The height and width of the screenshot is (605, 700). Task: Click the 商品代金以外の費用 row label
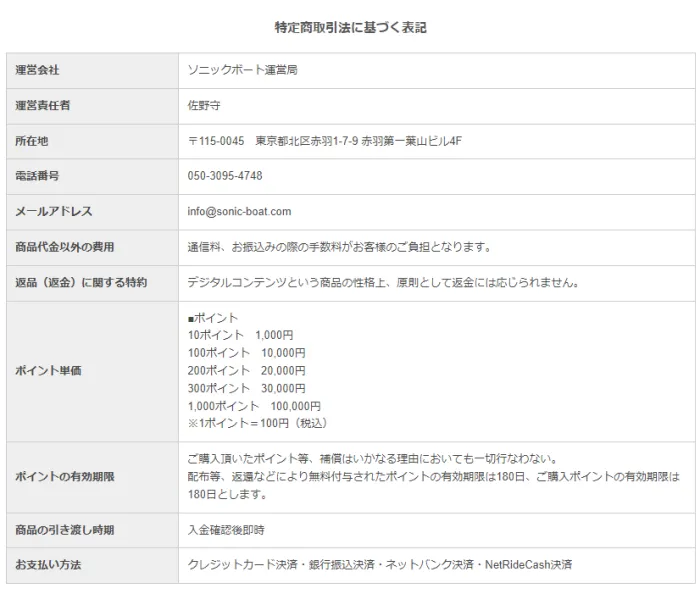[x=65, y=247]
